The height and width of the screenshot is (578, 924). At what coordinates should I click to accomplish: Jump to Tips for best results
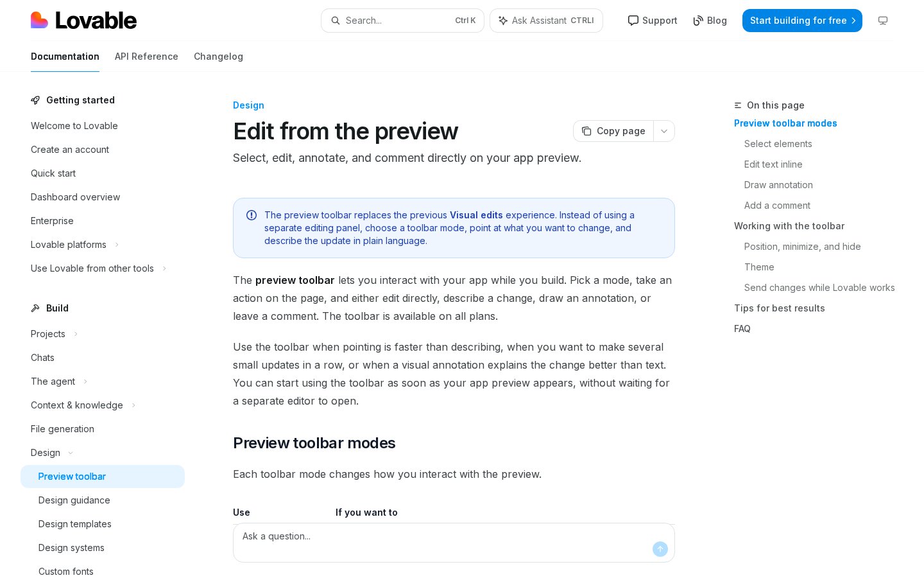779,308
